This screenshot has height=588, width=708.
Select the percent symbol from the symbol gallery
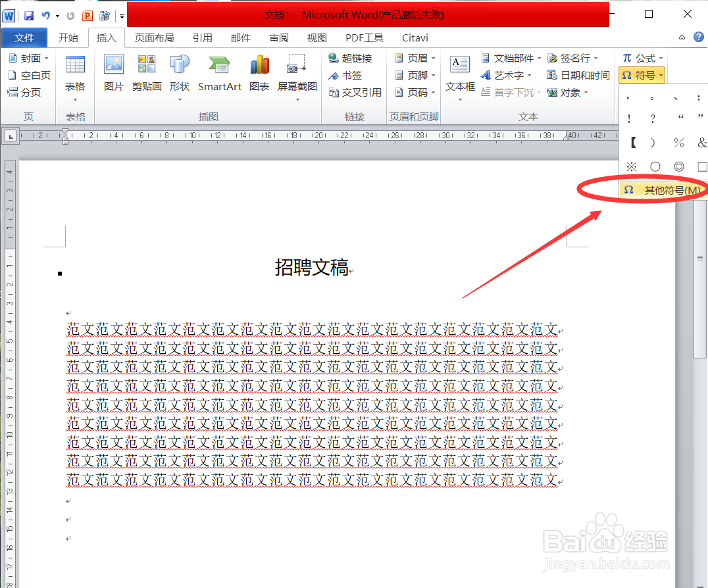678,142
